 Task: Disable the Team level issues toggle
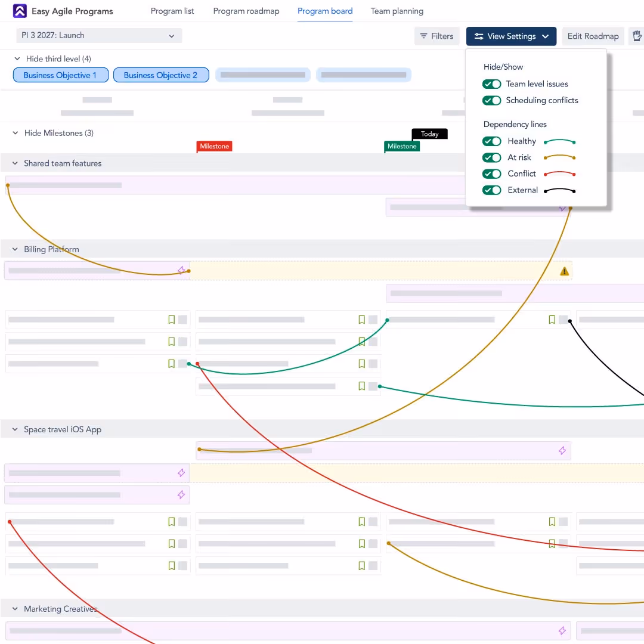point(491,84)
